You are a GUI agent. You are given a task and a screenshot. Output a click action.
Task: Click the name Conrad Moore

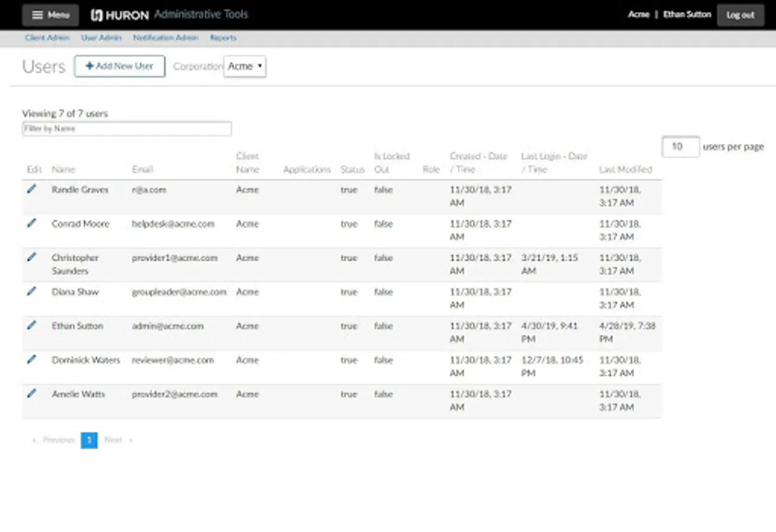click(x=80, y=224)
